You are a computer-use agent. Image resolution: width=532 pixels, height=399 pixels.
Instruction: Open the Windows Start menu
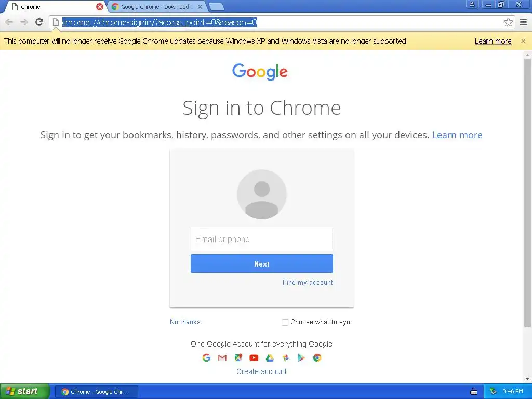click(25, 392)
